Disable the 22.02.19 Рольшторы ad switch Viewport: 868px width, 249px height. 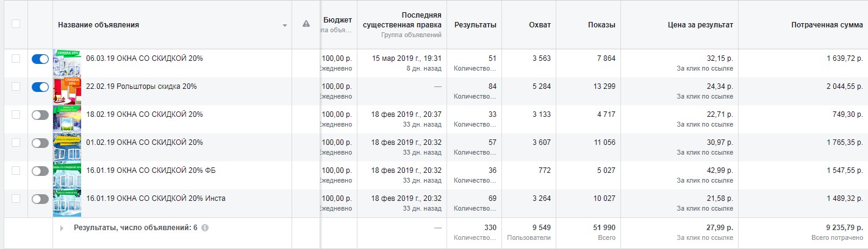[40, 87]
